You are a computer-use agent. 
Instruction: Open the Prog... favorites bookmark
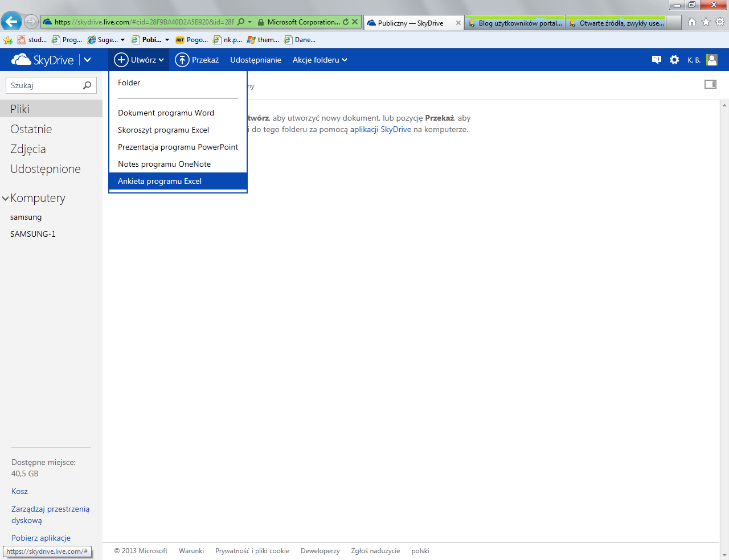pos(67,40)
